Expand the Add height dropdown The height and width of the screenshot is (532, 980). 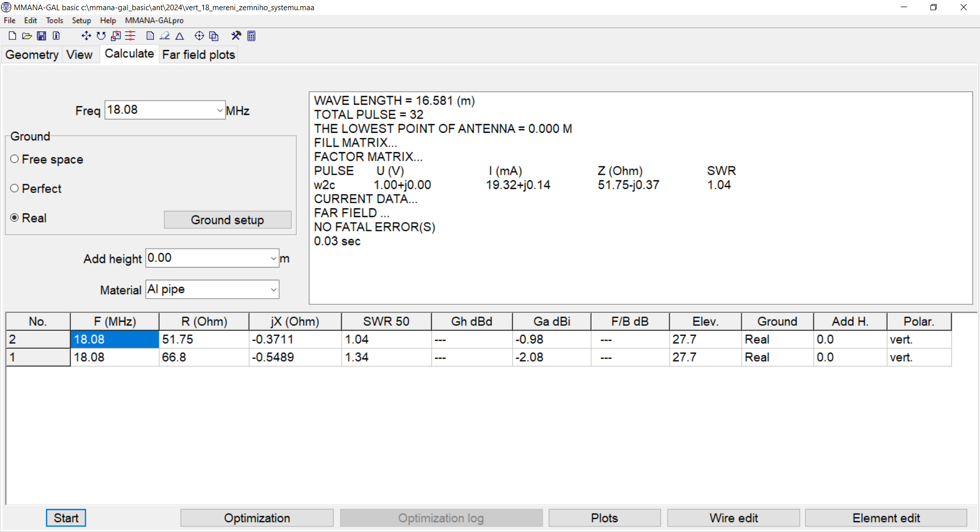click(273, 258)
